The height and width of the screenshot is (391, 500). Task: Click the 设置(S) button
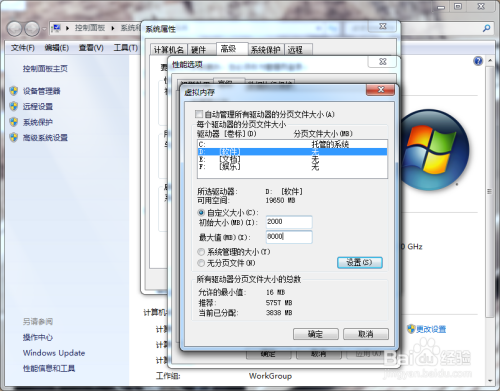pyautogui.click(x=360, y=263)
